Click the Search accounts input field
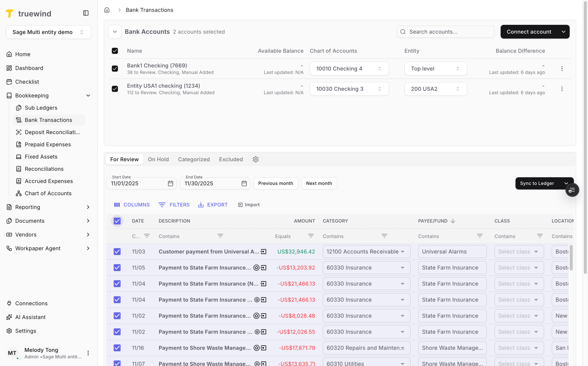This screenshot has height=366, width=588. tap(445, 32)
